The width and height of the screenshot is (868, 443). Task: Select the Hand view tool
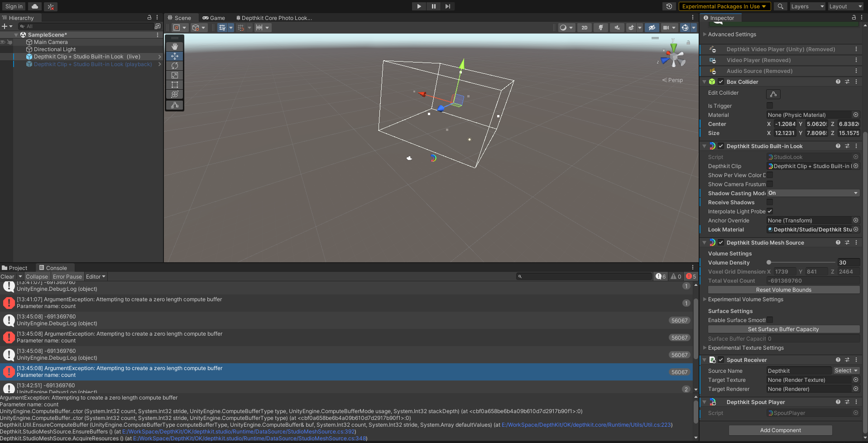pyautogui.click(x=175, y=47)
